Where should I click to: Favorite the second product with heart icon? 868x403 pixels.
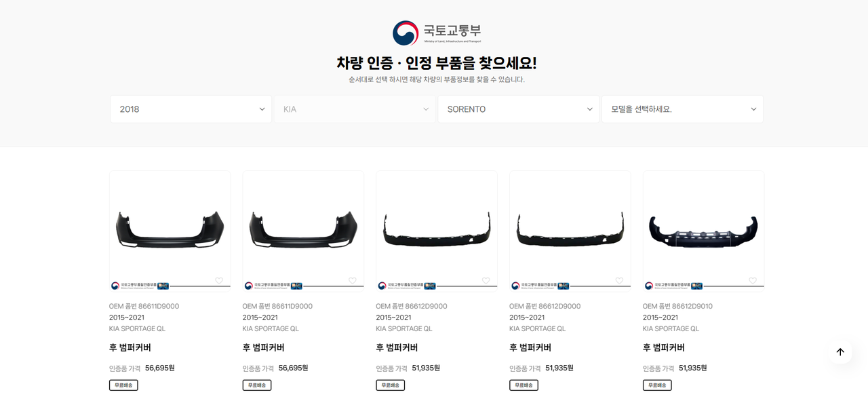pos(353,281)
